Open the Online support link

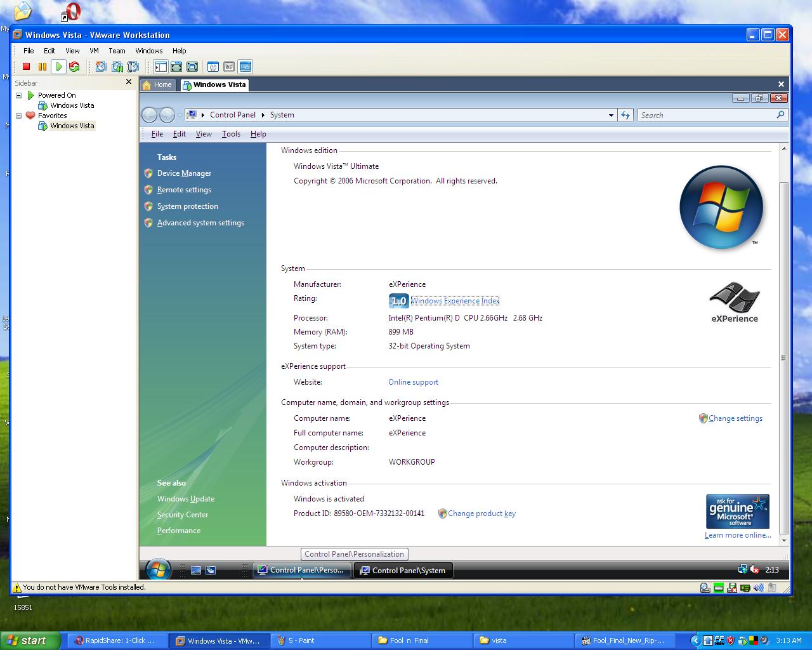coord(413,382)
